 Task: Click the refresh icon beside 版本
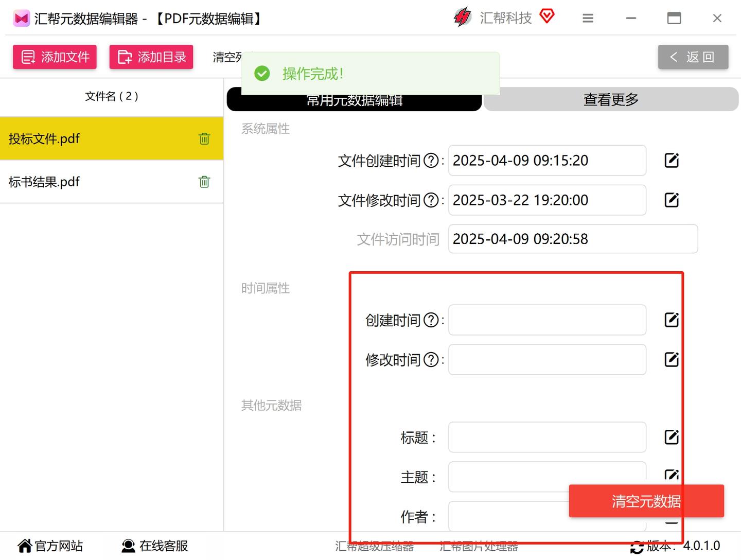point(637,547)
